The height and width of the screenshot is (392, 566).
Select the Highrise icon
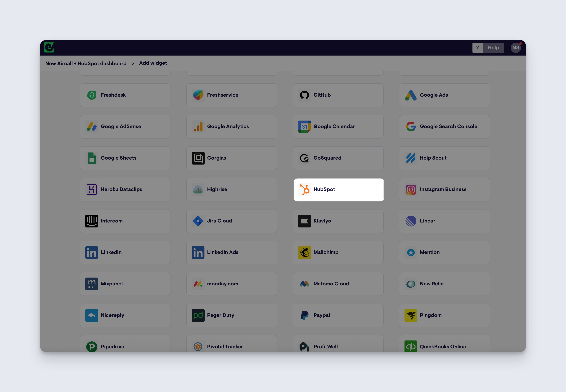pos(198,189)
